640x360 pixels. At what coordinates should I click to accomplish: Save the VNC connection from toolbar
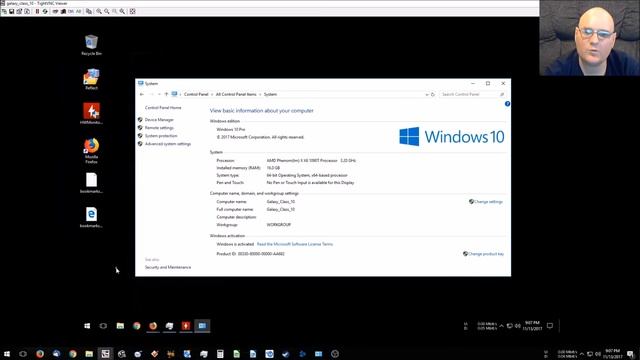point(11,11)
